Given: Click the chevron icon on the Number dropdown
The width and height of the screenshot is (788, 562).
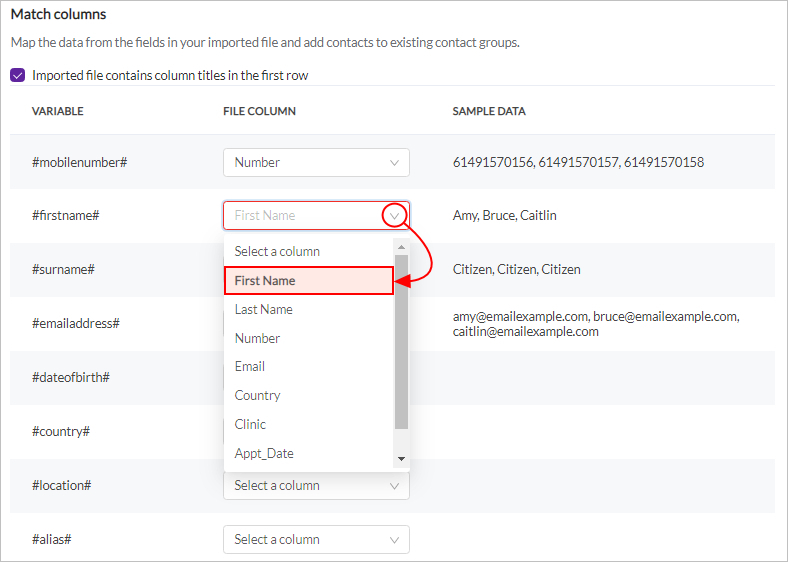Looking at the screenshot, I should click(395, 163).
